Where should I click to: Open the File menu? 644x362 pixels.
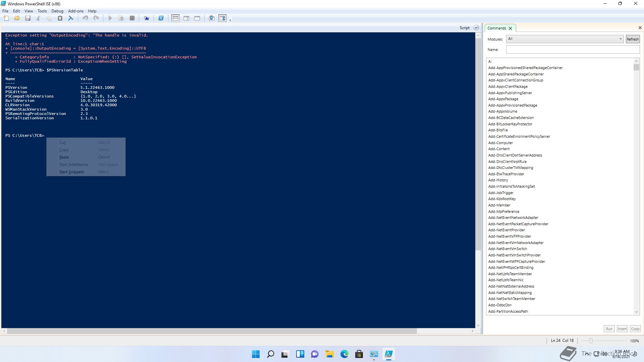click(5, 11)
